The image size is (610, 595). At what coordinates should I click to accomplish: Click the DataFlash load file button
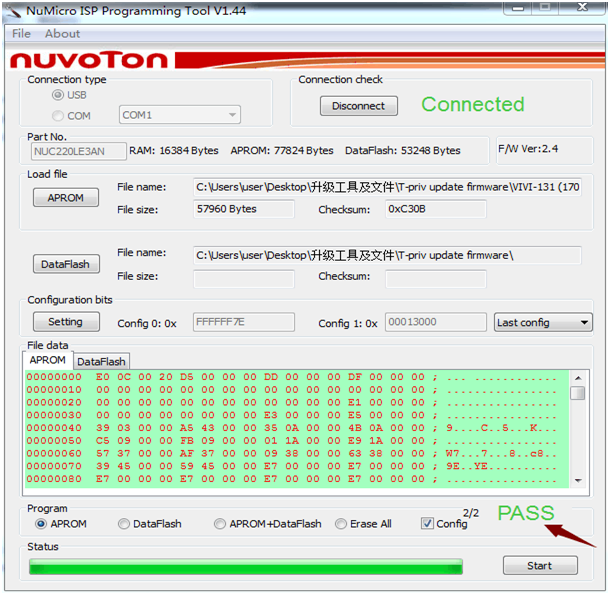[66, 264]
